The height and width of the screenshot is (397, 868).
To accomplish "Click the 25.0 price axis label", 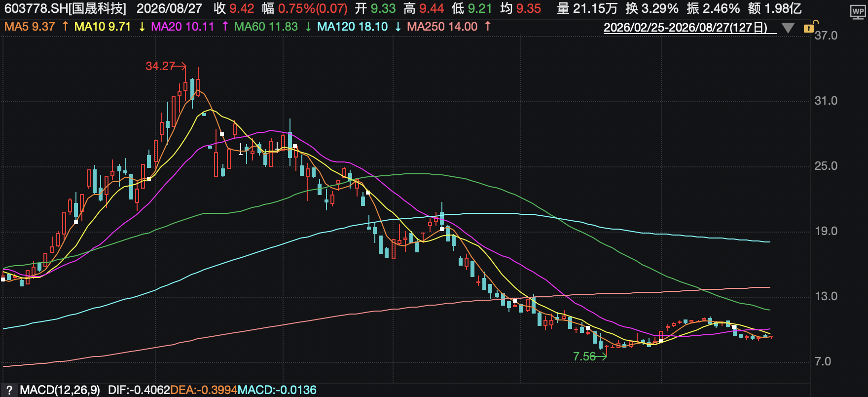I will point(826,166).
